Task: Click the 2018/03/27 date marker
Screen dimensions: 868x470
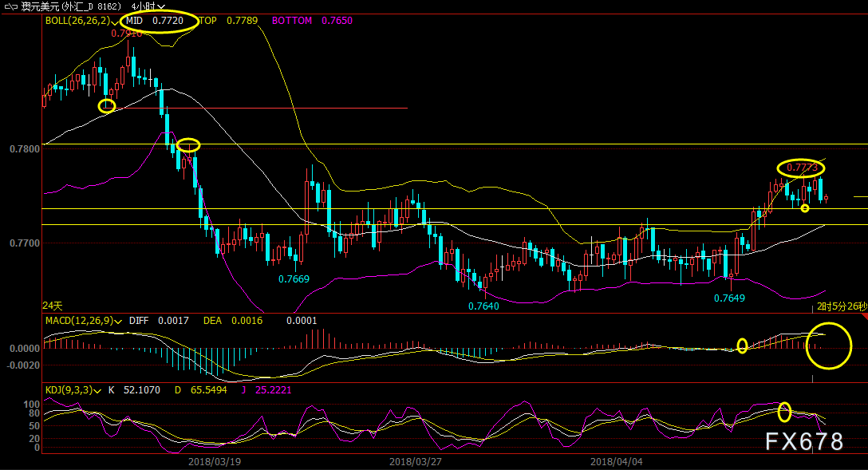Action: 415,461
